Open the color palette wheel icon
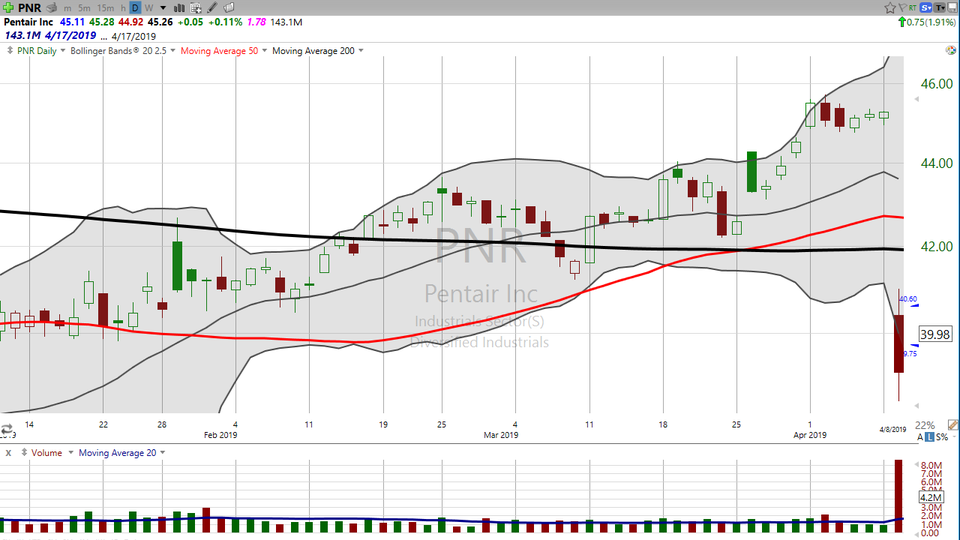This screenshot has height=540, width=960. 951,50
